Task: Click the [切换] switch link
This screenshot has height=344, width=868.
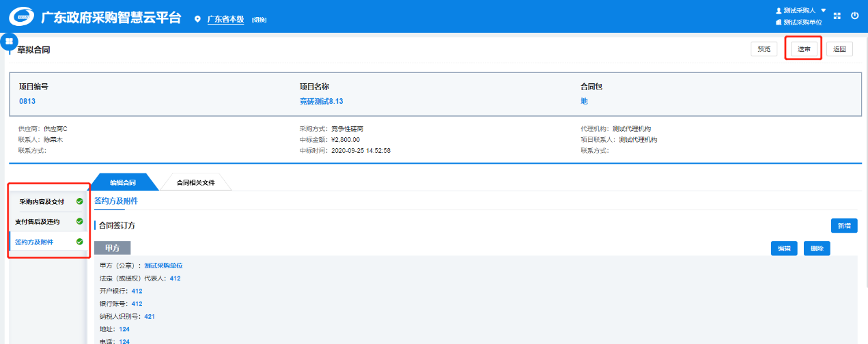Action: [259, 20]
